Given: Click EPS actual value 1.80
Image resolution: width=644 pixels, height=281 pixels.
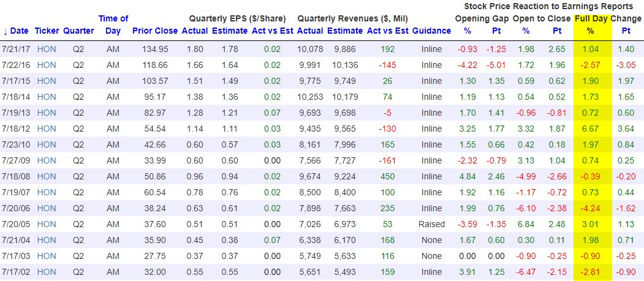Looking at the screenshot, I should click(195, 49).
